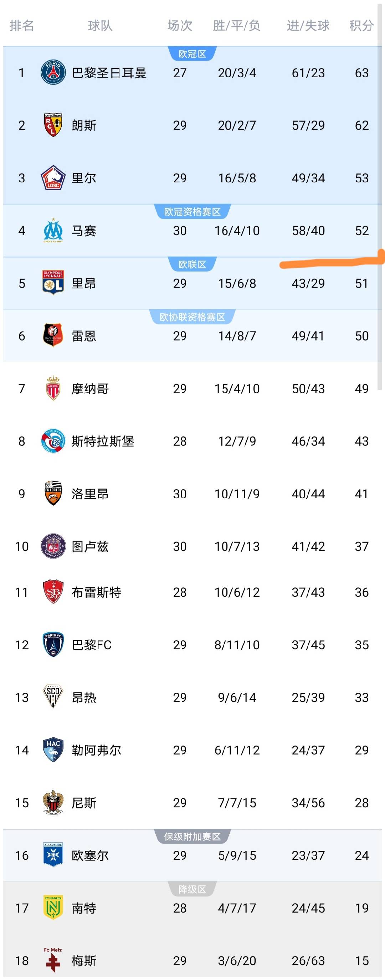Click the Paris Saint-Germain club crest

click(53, 72)
